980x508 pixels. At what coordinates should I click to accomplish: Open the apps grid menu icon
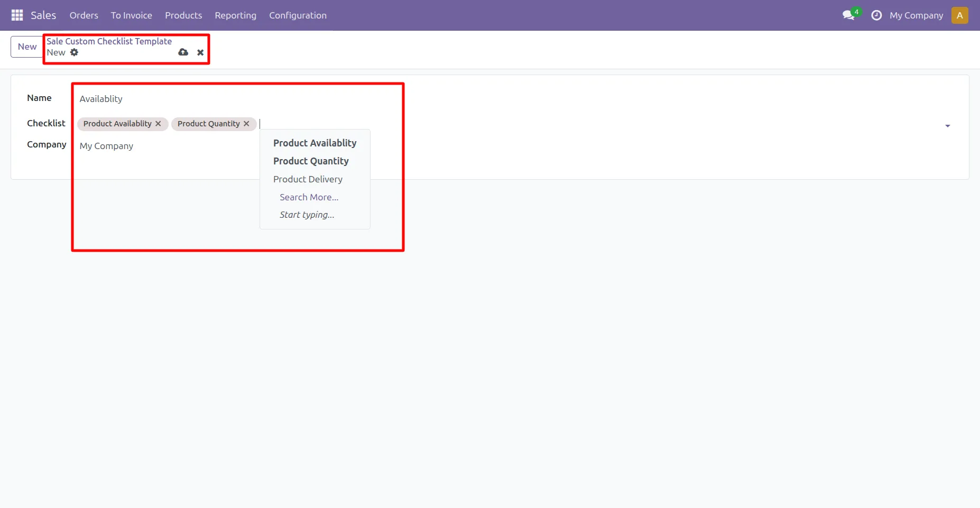pos(17,15)
